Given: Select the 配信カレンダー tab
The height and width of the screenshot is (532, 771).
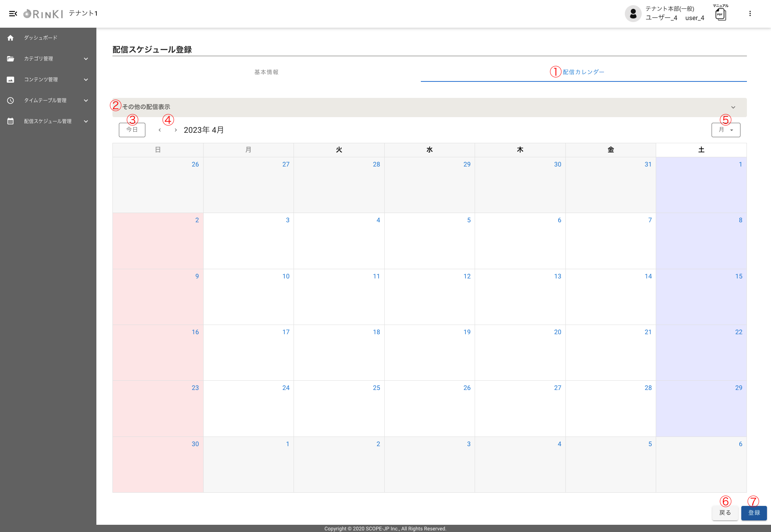Looking at the screenshot, I should click(x=583, y=72).
